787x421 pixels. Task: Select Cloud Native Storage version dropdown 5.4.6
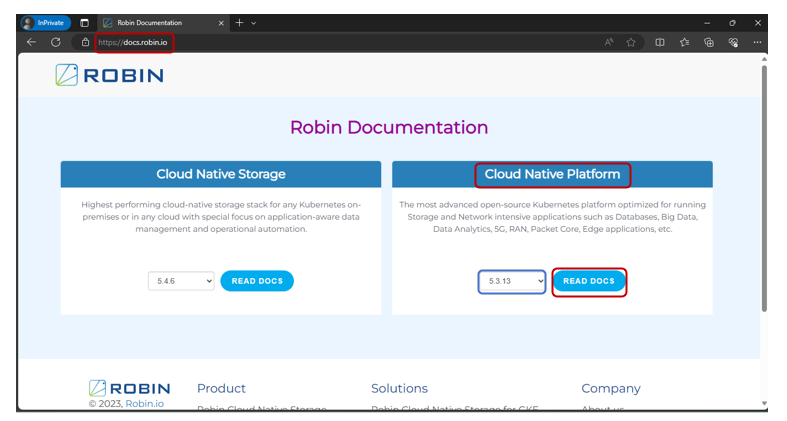point(181,281)
